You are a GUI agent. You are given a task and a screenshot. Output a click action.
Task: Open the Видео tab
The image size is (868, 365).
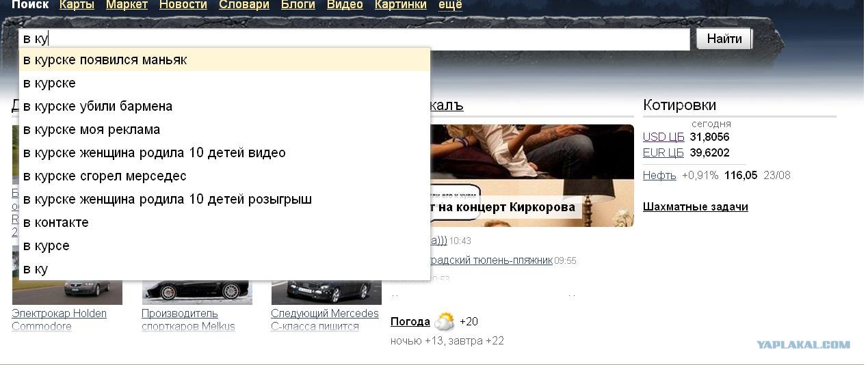pyautogui.click(x=345, y=5)
